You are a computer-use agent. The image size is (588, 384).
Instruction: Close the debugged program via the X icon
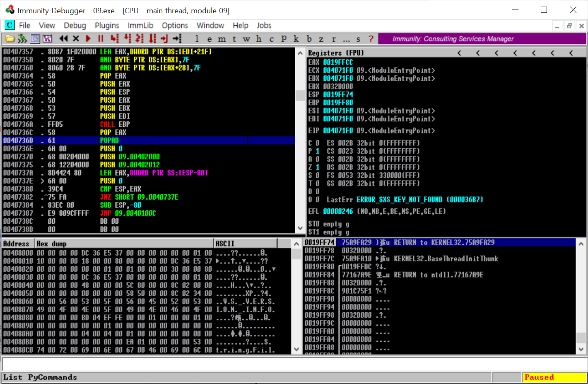[x=76, y=39]
